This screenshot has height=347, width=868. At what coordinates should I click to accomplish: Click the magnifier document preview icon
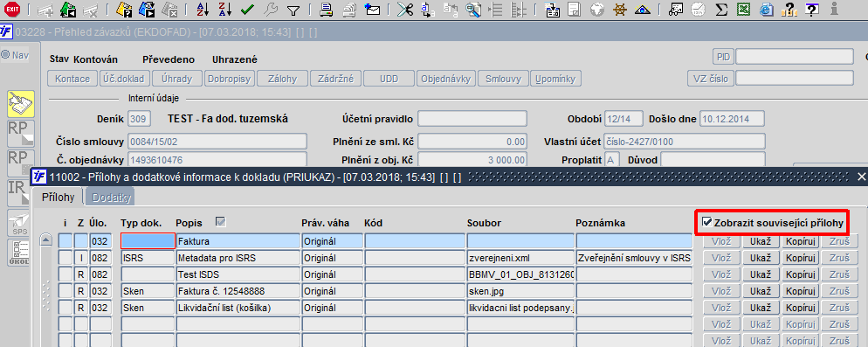(x=473, y=10)
